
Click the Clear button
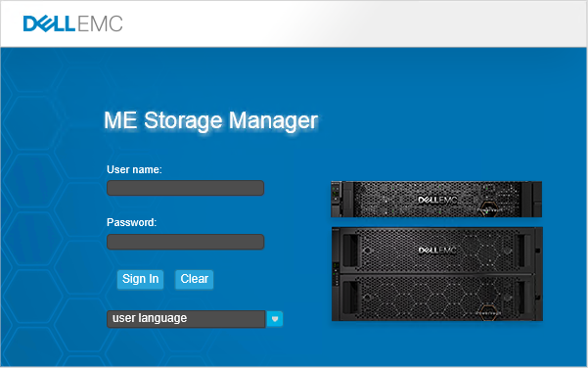(195, 279)
